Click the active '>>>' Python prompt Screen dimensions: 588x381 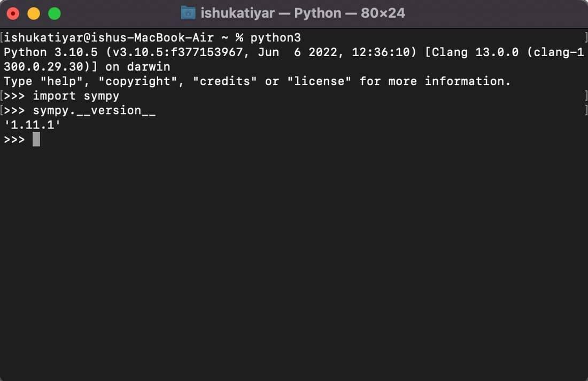coord(14,139)
